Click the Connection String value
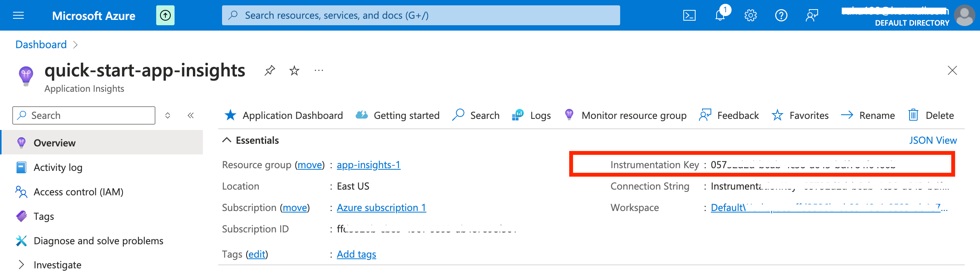The height and width of the screenshot is (271, 980). click(x=830, y=186)
